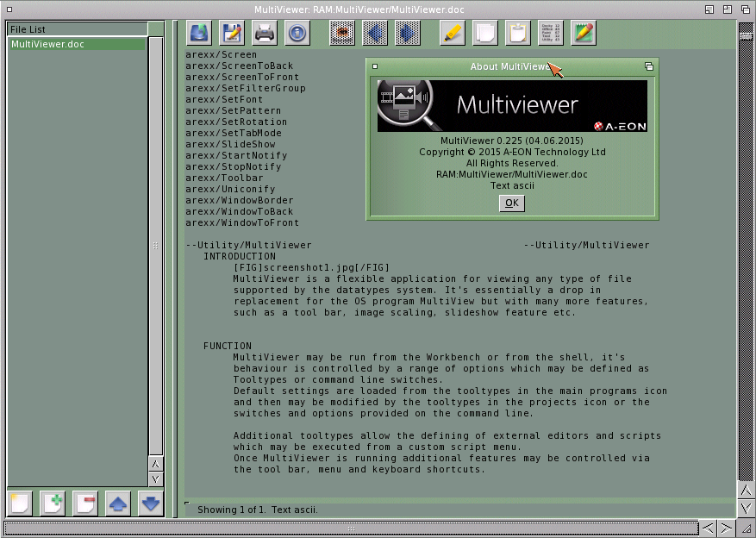Click the main window vertical scroll up arrow
Screen dimensions: 756x538
(x=747, y=491)
